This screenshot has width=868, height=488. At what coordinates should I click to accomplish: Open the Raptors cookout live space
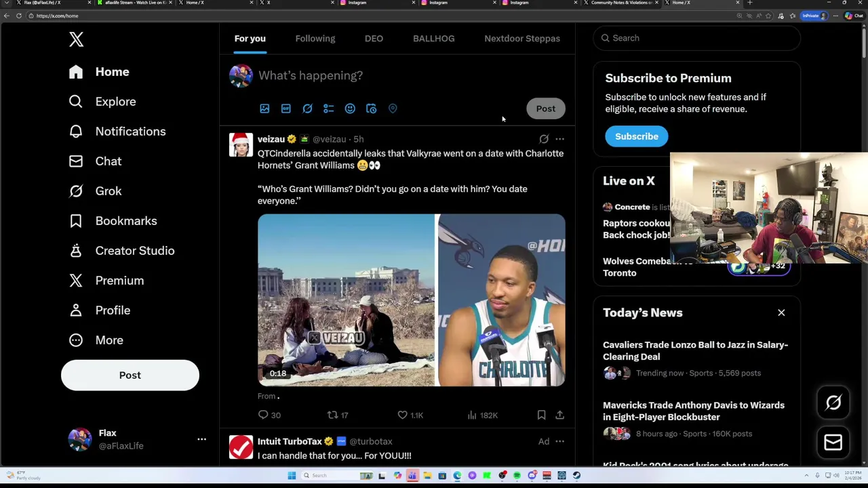point(636,229)
